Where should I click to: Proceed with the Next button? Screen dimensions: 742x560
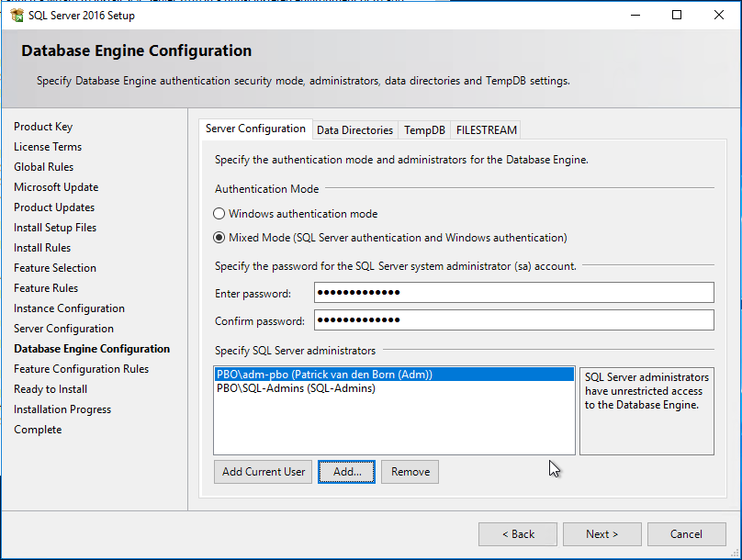[601, 534]
